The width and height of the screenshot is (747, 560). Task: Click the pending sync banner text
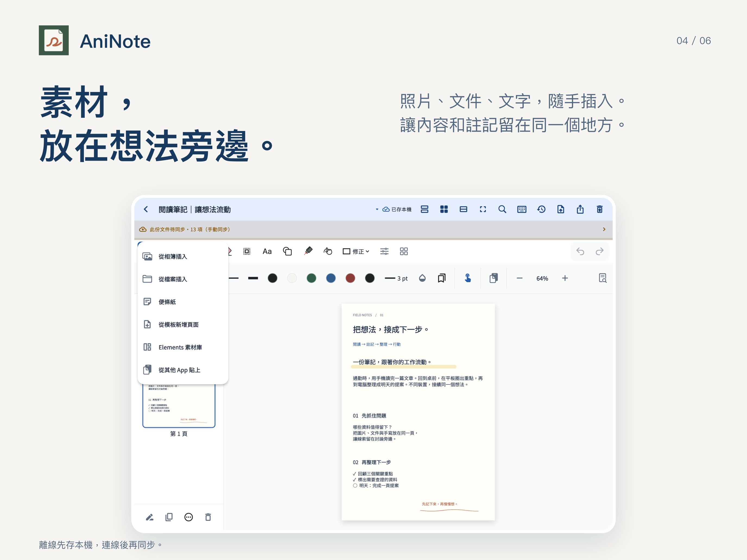click(191, 230)
